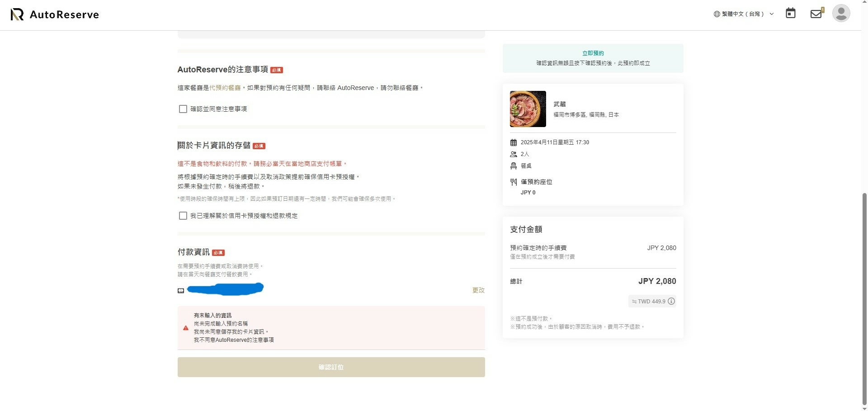
Task: Click the globe language icon
Action: [x=717, y=14]
